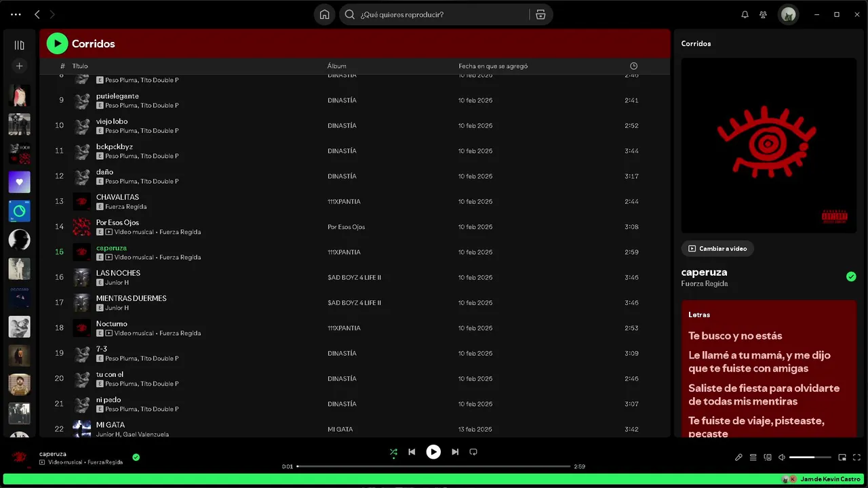Go back with the left arrow
This screenshot has height=488, width=868.
pos(37,14)
